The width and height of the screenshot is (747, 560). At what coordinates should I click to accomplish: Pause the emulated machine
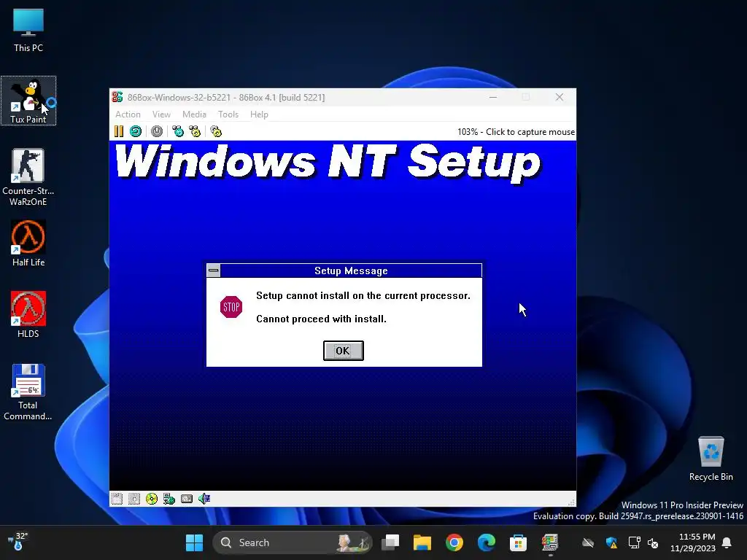[119, 131]
